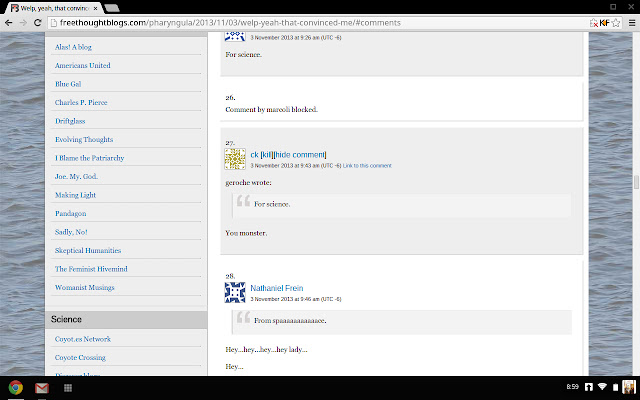Click the Nathaniel Frein username link
The image size is (640, 400).
(277, 288)
